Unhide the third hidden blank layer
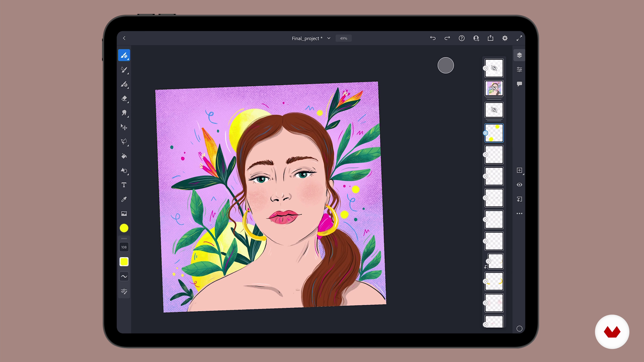The image size is (644, 362). click(x=494, y=110)
